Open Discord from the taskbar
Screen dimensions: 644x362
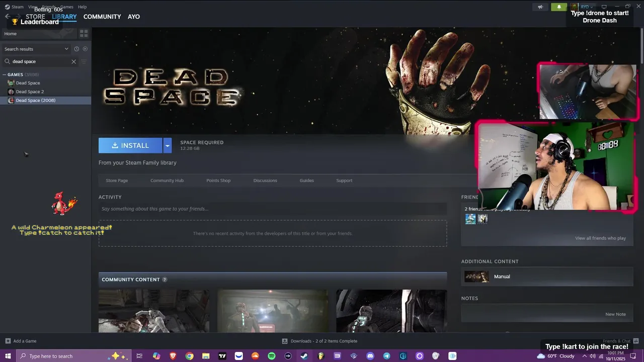pos(370,356)
